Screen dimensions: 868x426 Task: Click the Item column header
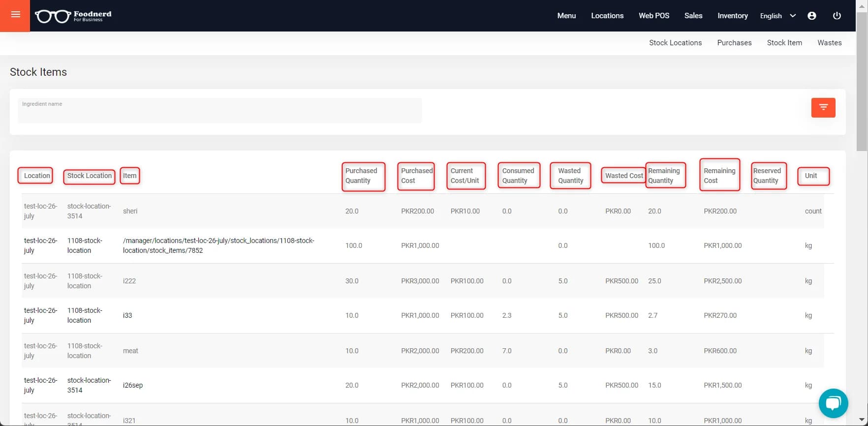[x=130, y=176]
